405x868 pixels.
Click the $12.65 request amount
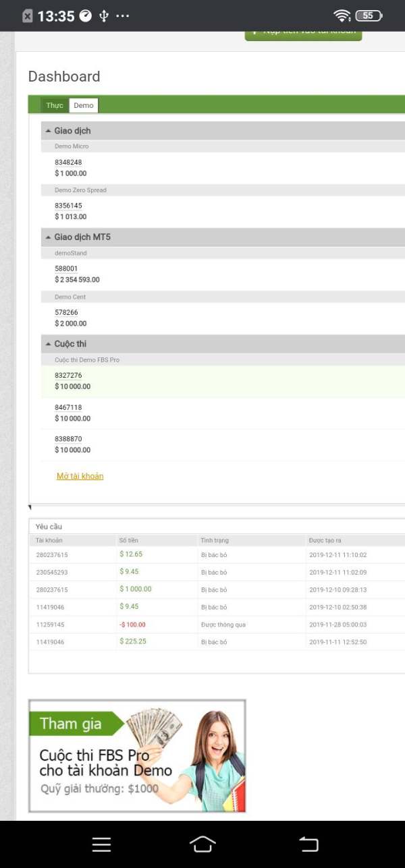[x=131, y=554]
